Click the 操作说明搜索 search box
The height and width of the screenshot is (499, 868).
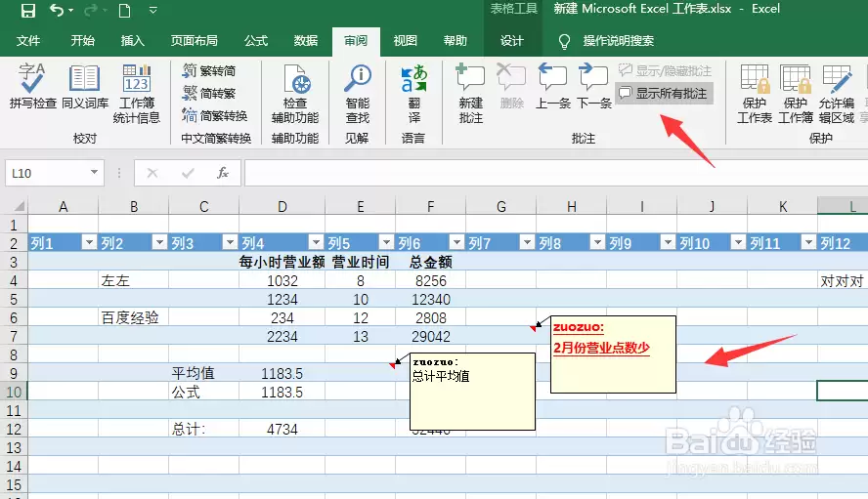618,40
